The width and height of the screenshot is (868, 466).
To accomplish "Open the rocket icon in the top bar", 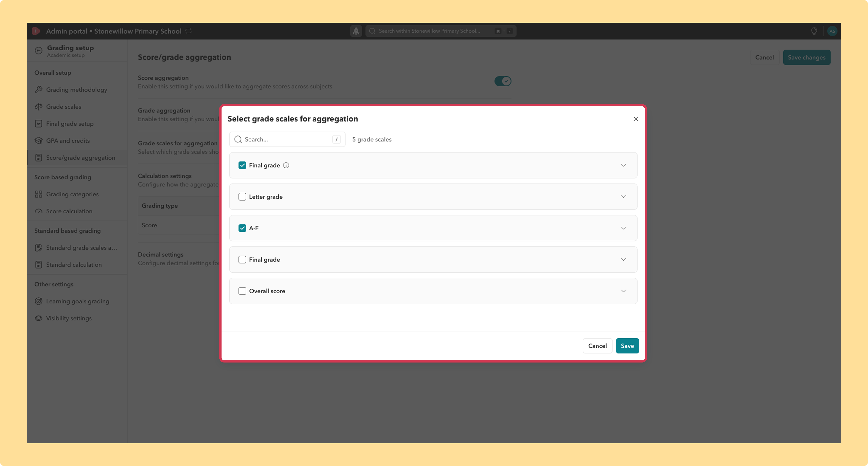I will tap(356, 31).
